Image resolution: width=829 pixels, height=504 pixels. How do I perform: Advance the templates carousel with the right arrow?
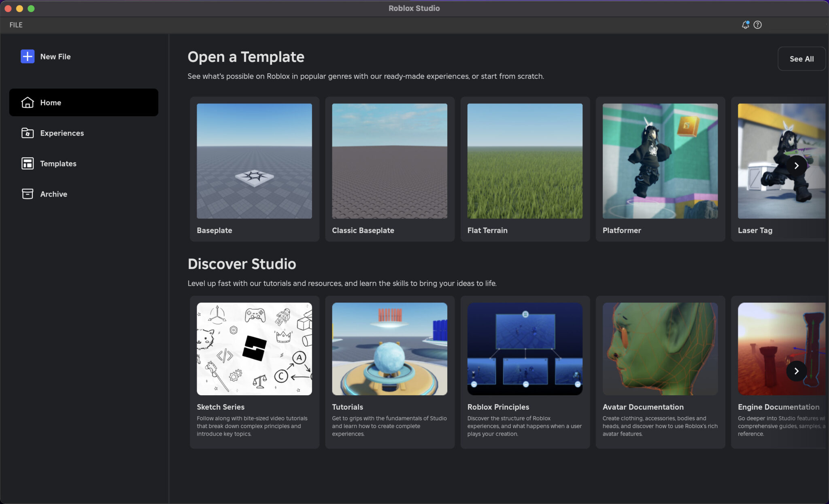(x=797, y=165)
